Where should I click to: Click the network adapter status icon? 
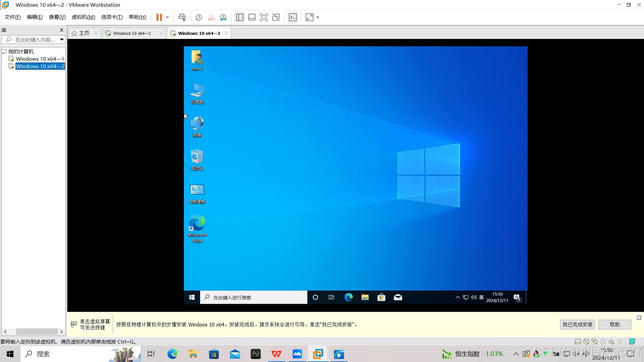595,342
